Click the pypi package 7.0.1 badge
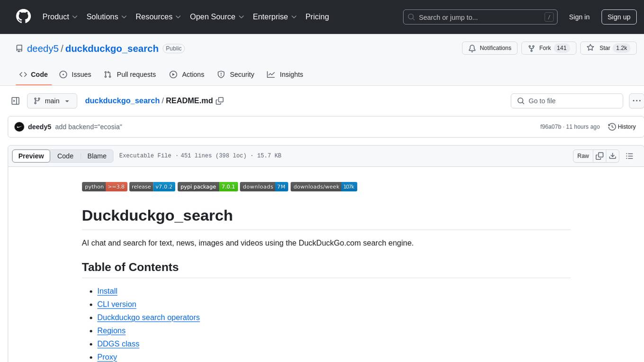Viewport: 644px width, 362px height. [208, 187]
